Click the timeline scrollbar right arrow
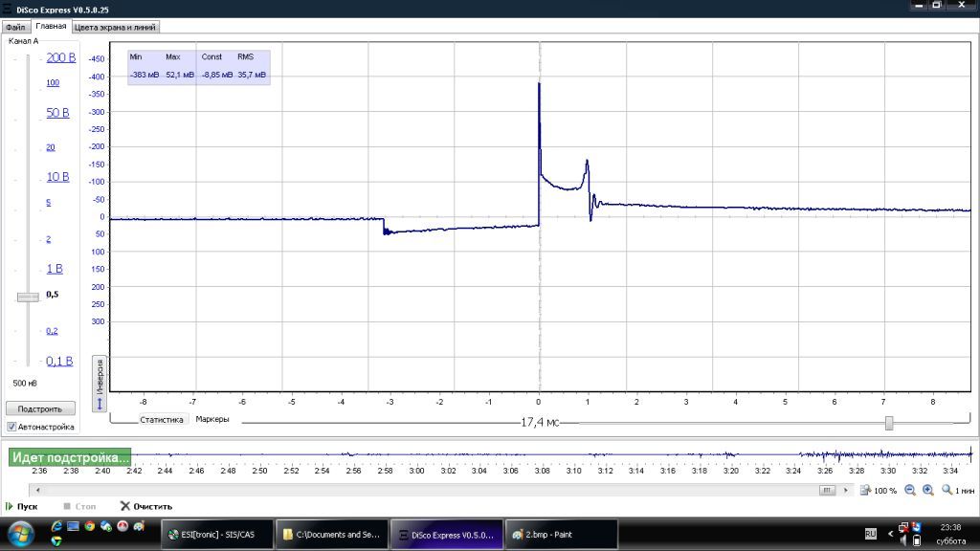The width and height of the screenshot is (980, 551). coord(845,491)
